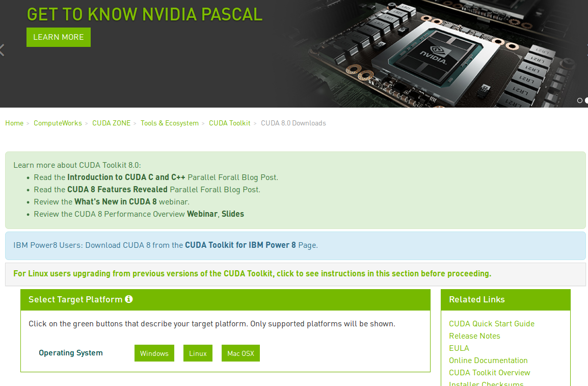Open the Performance Overview Slides link
Image resolution: width=588 pixels, height=386 pixels.
[233, 214]
